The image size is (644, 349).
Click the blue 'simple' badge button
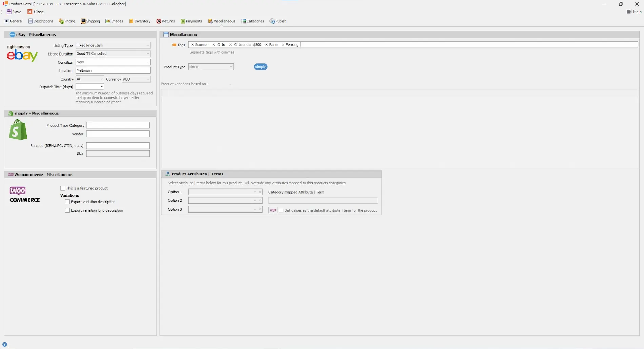pyautogui.click(x=261, y=67)
